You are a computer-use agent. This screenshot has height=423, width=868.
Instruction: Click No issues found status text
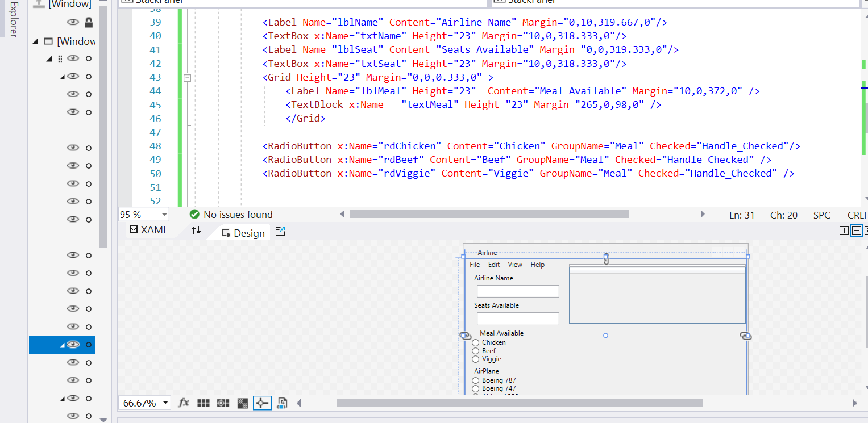[238, 215]
